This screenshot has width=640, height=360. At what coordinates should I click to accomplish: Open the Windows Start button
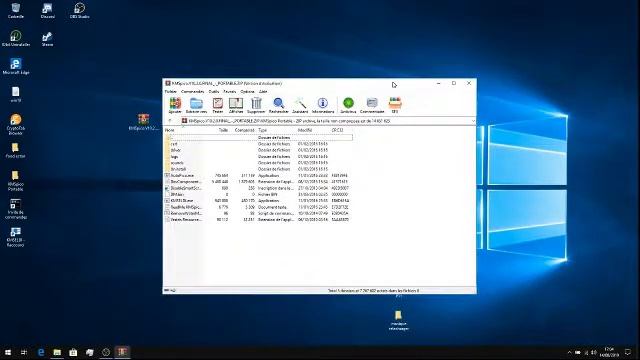(x=8, y=352)
